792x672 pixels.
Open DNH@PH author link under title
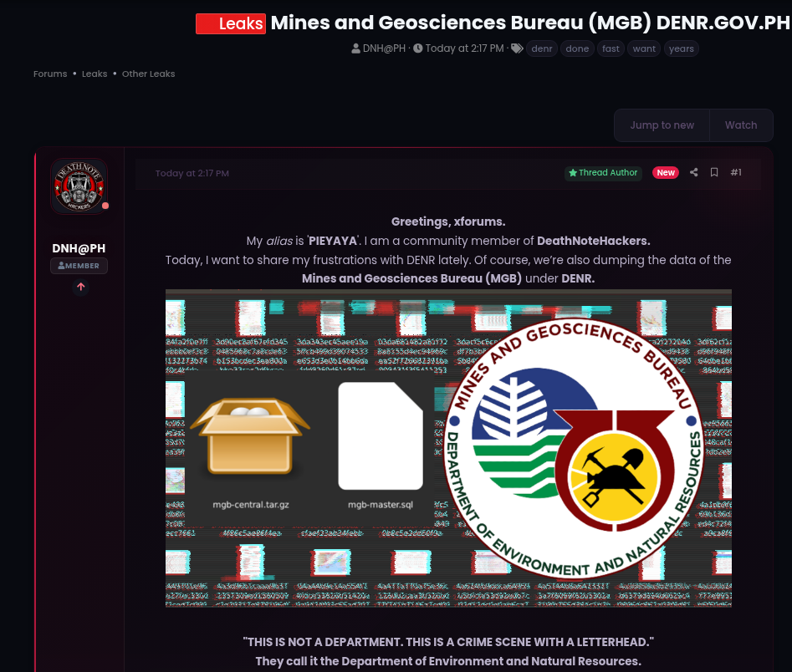(x=384, y=48)
